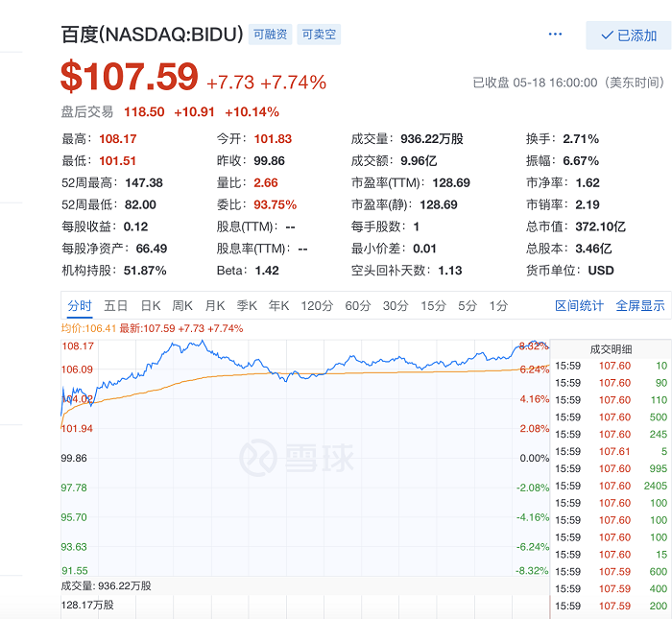Viewport: 672px width, 619px height.
Task: Click the 8.32% axis label on chart
Action: tap(534, 346)
